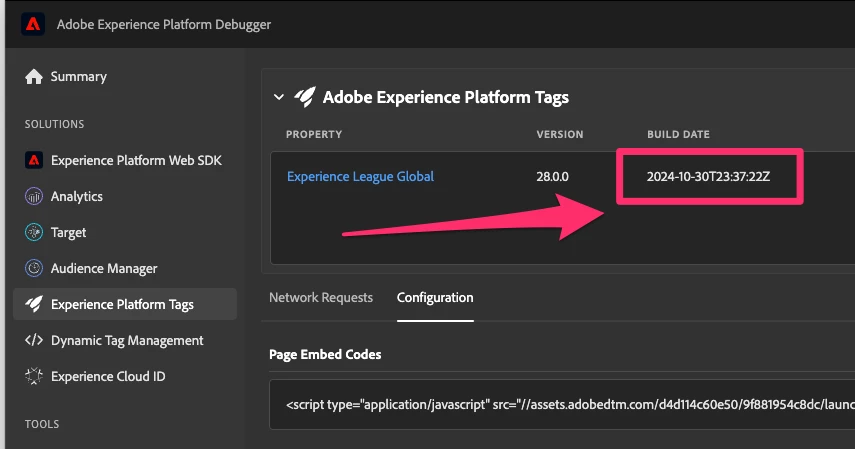
Task: Click the VERSION column header
Action: click(x=559, y=134)
